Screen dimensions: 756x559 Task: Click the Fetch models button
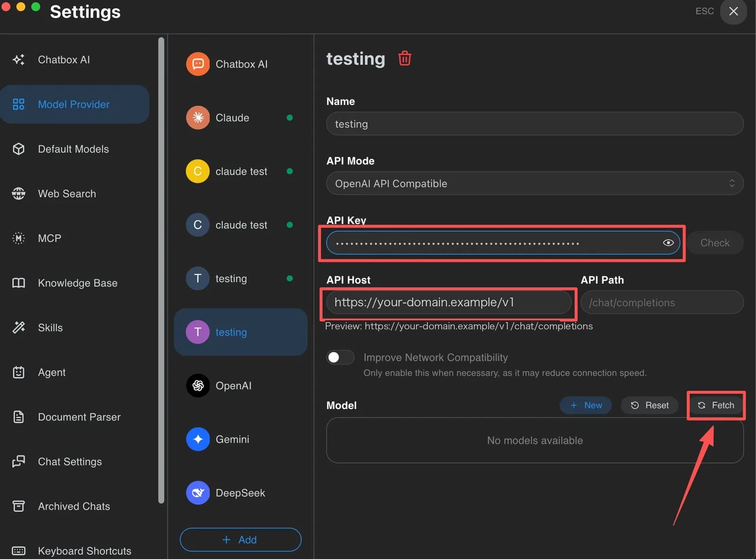(x=716, y=405)
